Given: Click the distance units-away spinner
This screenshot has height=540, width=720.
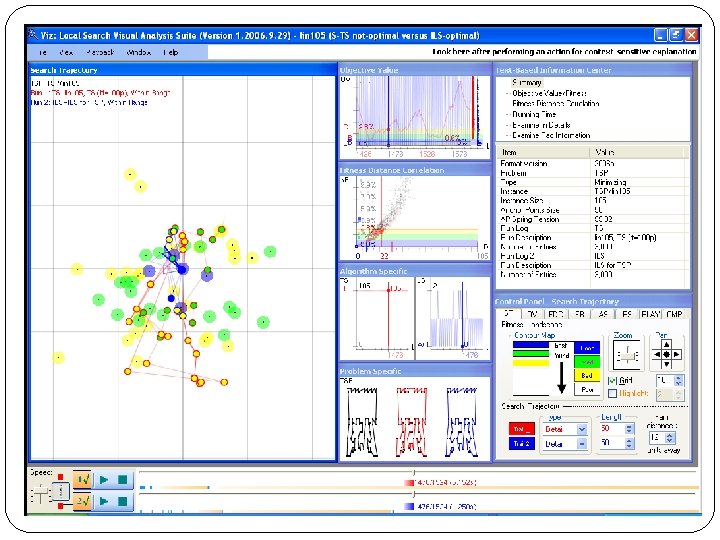Looking at the screenshot, I should coord(670,438).
